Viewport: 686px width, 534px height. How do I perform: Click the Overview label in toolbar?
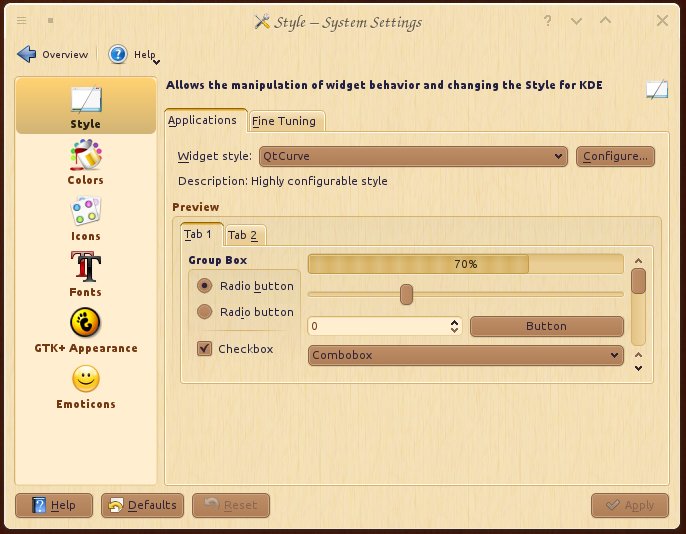click(65, 55)
